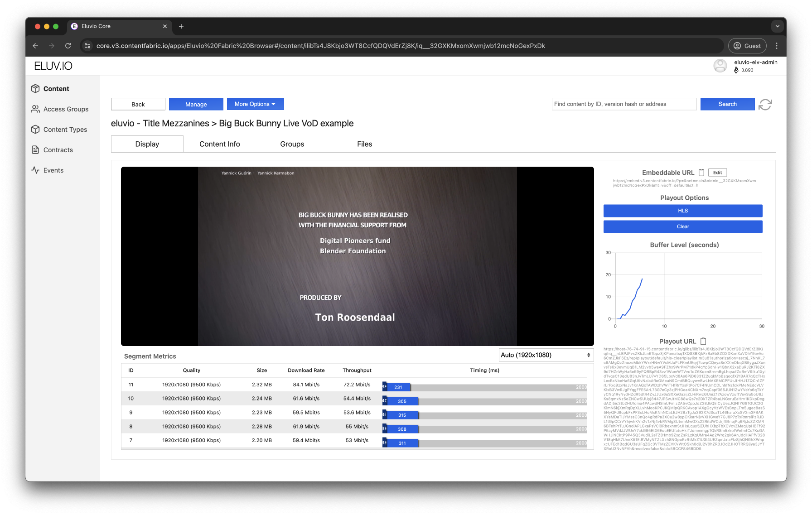Image resolution: width=812 pixels, height=515 pixels.
Task: Go back in browser history
Action: [x=35, y=46]
